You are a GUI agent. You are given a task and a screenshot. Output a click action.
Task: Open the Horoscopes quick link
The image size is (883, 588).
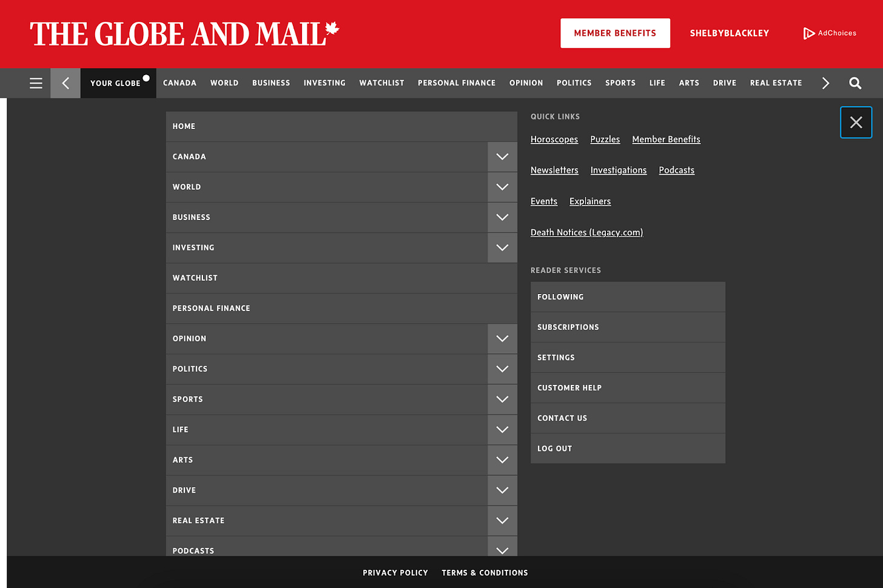(554, 139)
